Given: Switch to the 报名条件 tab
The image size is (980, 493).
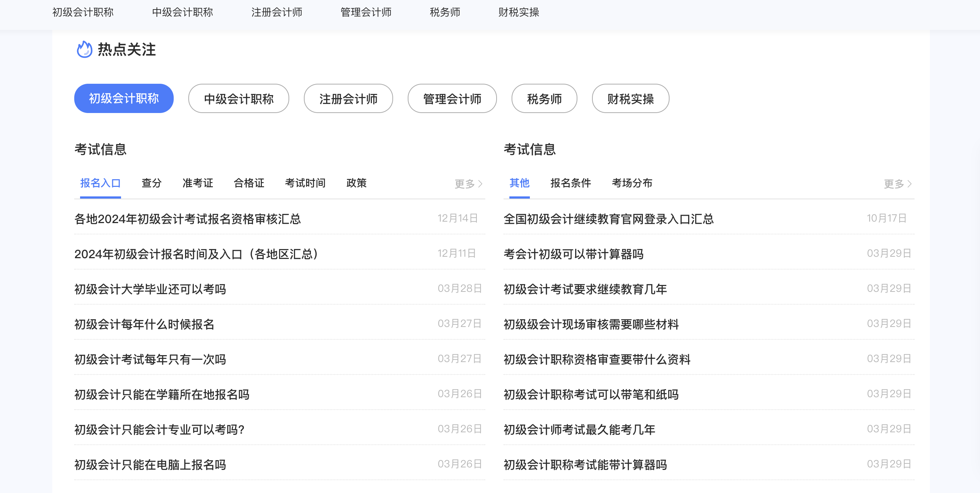Looking at the screenshot, I should [571, 183].
